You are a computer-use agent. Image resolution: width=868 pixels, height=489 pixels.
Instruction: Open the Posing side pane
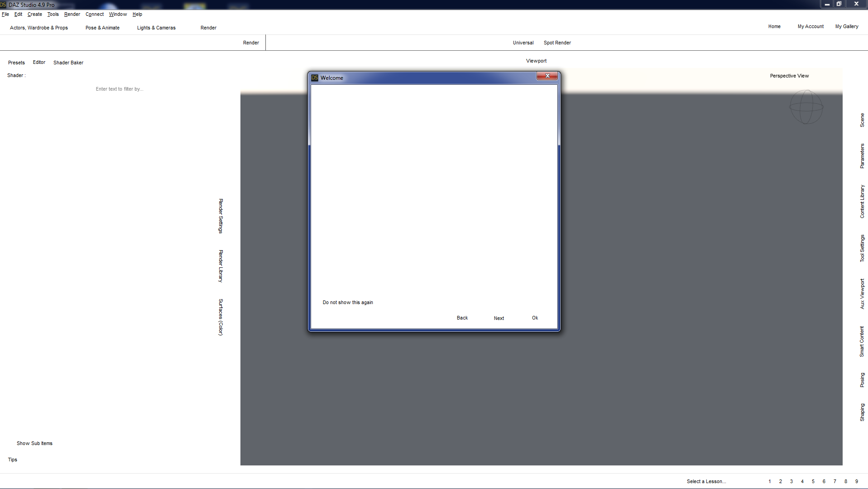tap(862, 380)
